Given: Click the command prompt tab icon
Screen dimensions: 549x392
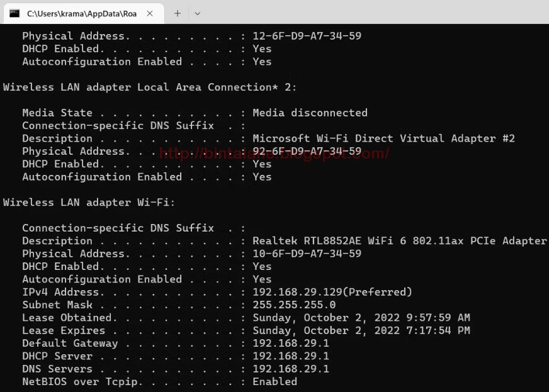Looking at the screenshot, I should (14, 13).
